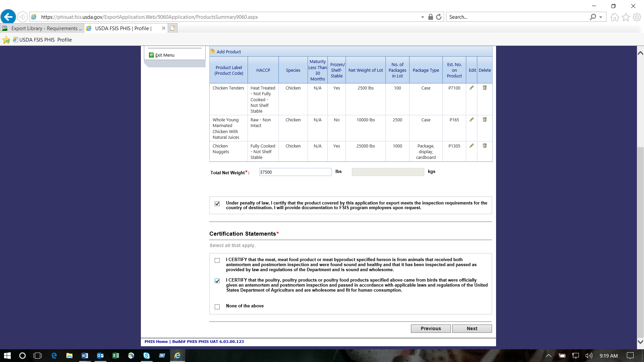
Task: Select the None of the above checkbox
Action: coord(217,307)
